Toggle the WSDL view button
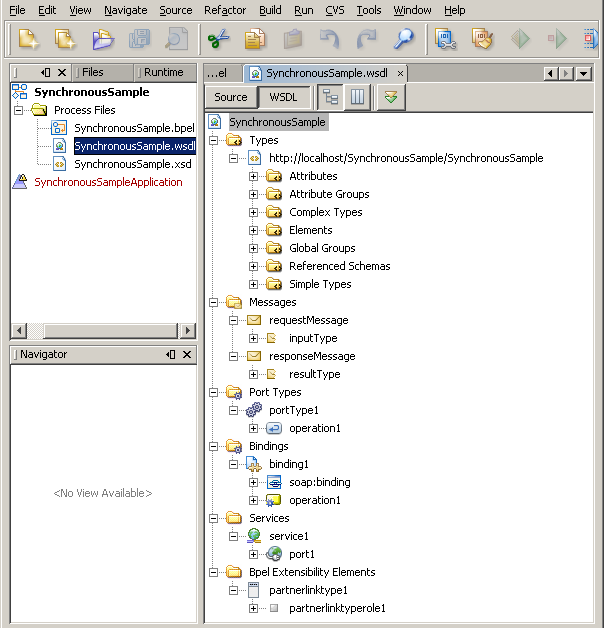The width and height of the screenshot is (604, 628). click(x=283, y=97)
